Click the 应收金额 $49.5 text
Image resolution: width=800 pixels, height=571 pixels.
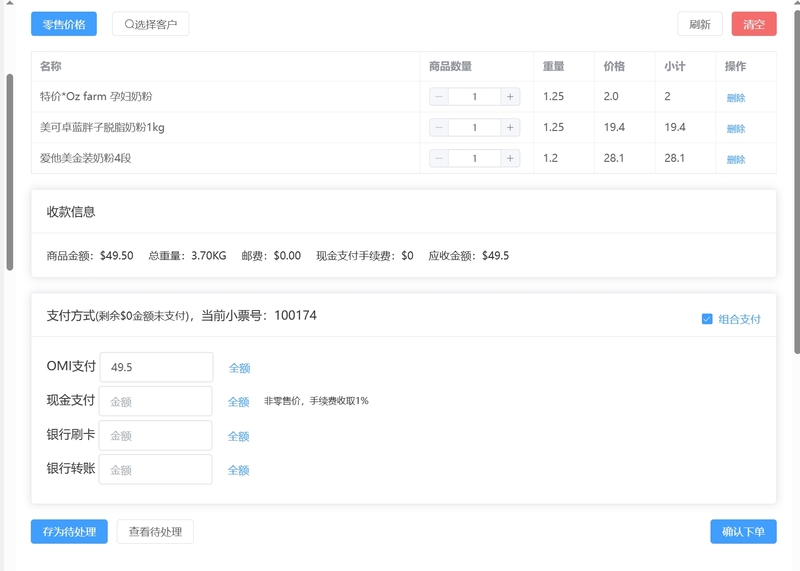click(x=468, y=256)
